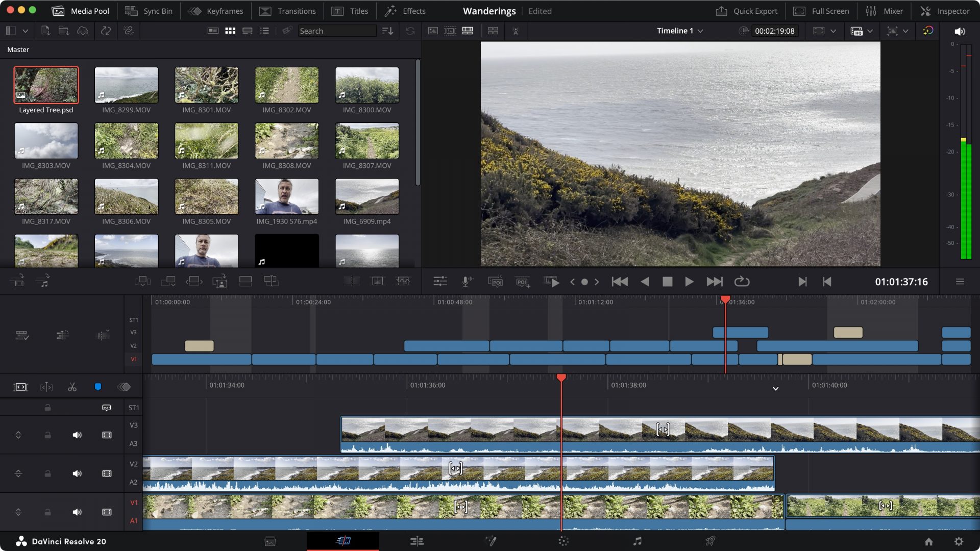Image resolution: width=980 pixels, height=551 pixels.
Task: Mute the V3 track audio
Action: click(77, 435)
